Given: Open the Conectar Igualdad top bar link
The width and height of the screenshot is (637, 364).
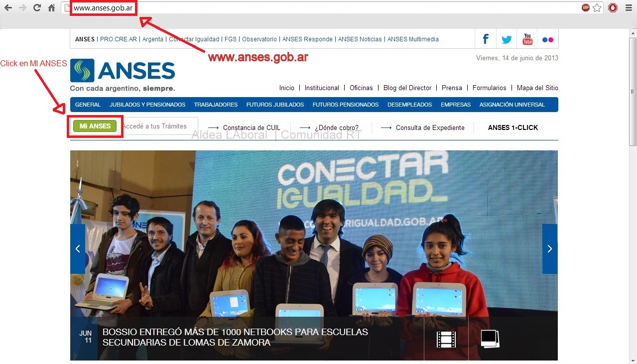Looking at the screenshot, I should [194, 39].
